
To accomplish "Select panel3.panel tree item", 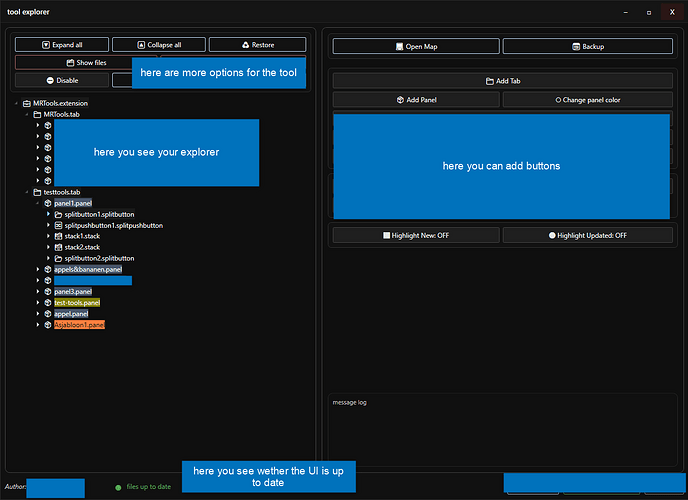I will 73,292.
